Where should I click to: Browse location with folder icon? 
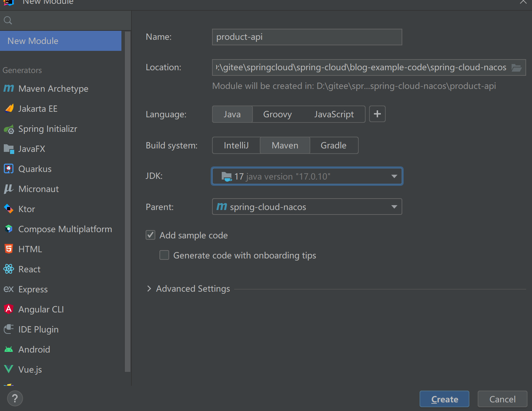(516, 67)
